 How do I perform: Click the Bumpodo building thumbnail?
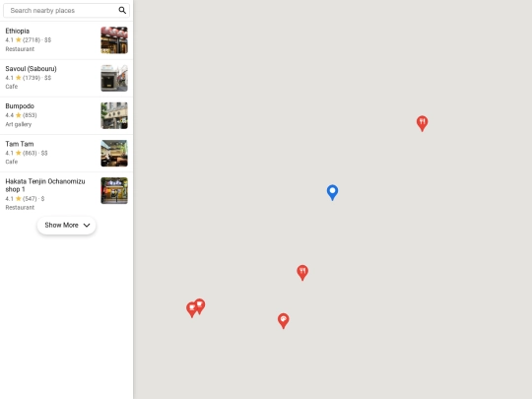114,115
